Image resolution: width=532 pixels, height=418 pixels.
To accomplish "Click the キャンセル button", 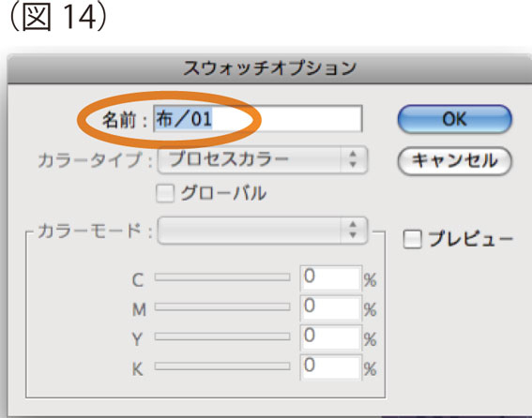I will (x=454, y=160).
